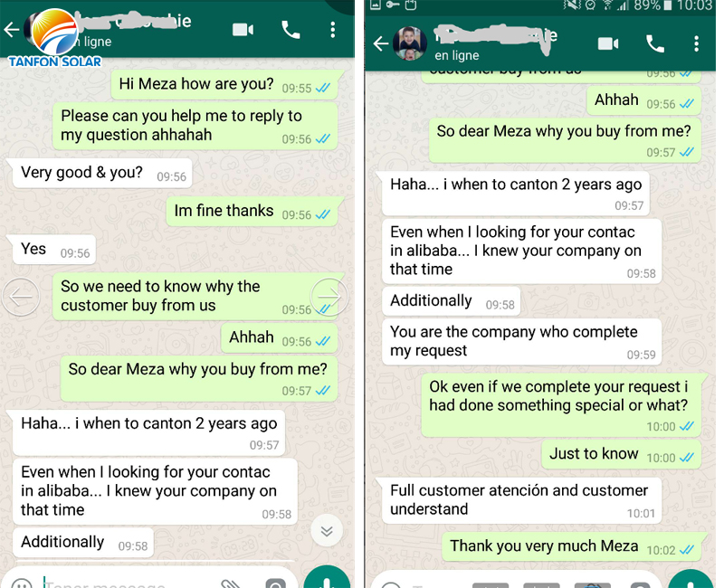This screenshot has height=588, width=724.
Task: Open the camera icon in left message box
Action: tap(275, 583)
